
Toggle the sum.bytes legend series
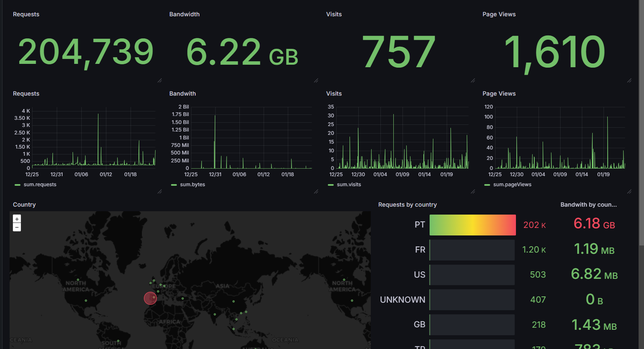pyautogui.click(x=194, y=184)
